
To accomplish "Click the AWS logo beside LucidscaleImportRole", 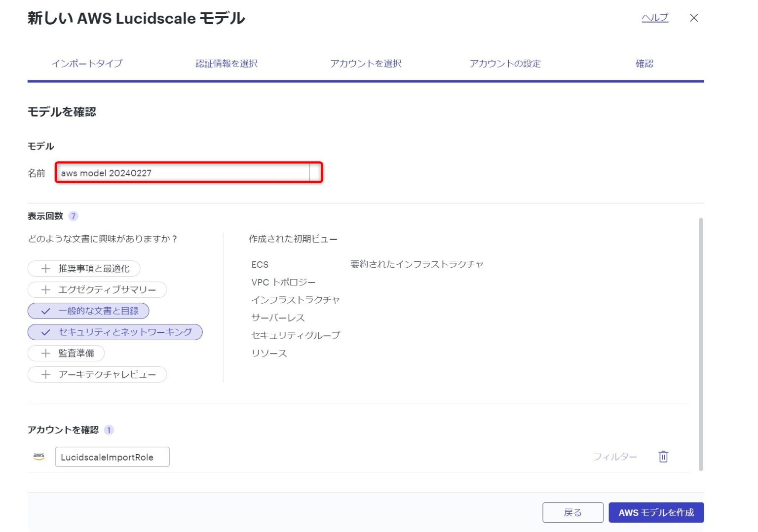I will pyautogui.click(x=38, y=457).
